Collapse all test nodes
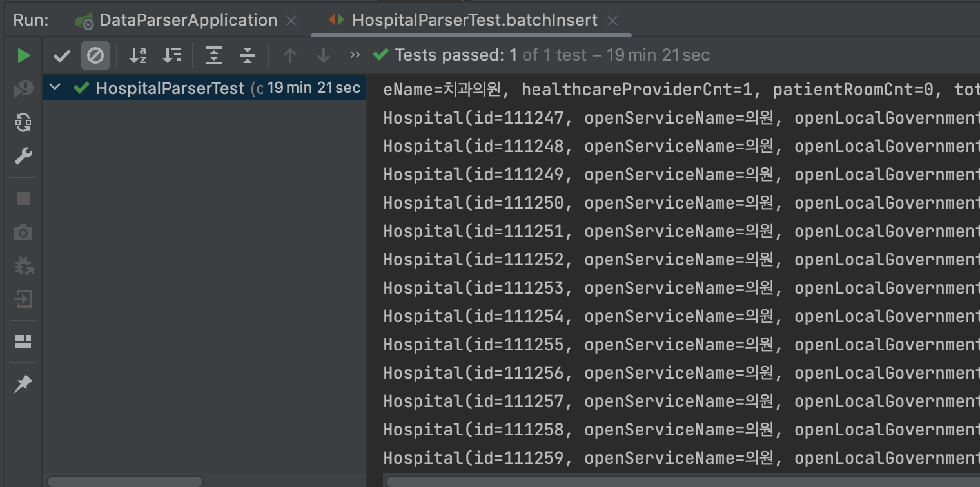The height and width of the screenshot is (487, 980). click(248, 55)
